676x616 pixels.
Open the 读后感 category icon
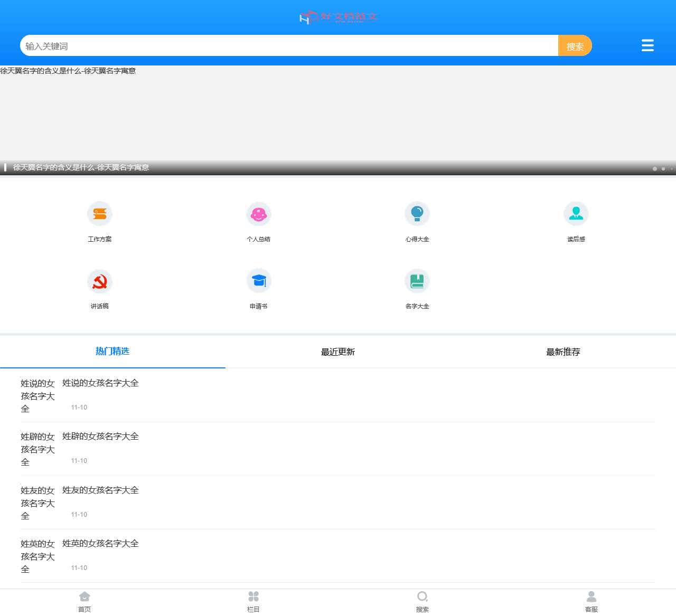pyautogui.click(x=576, y=214)
